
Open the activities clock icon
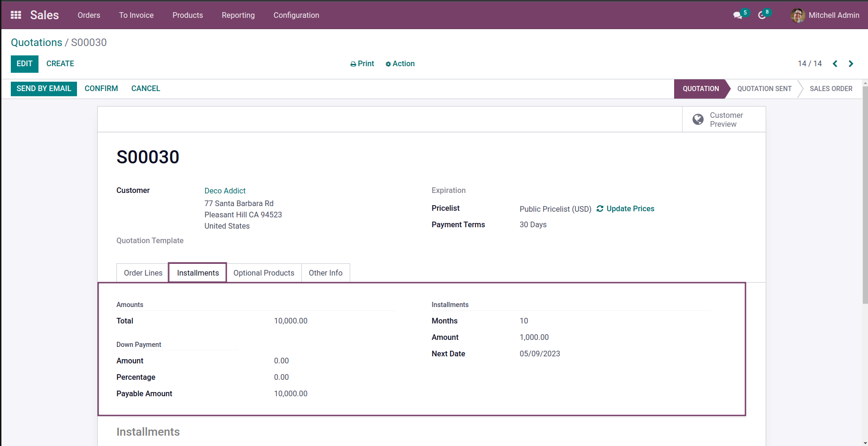click(x=762, y=15)
